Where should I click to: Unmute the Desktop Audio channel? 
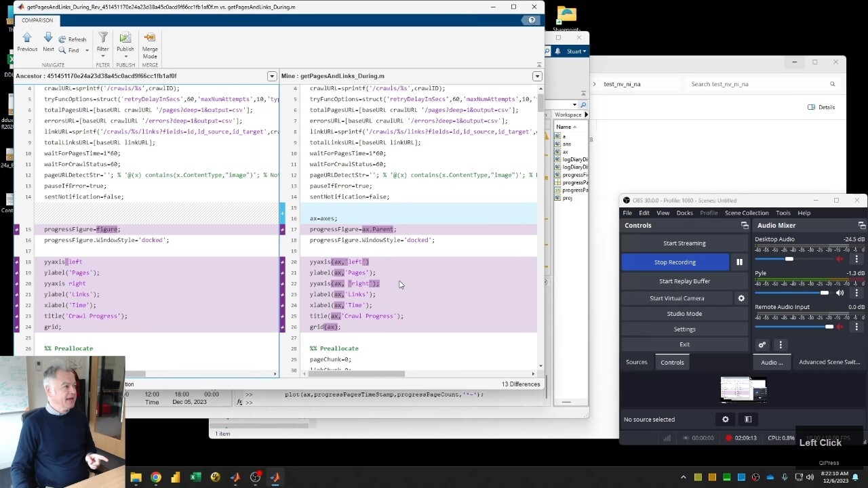(x=840, y=259)
